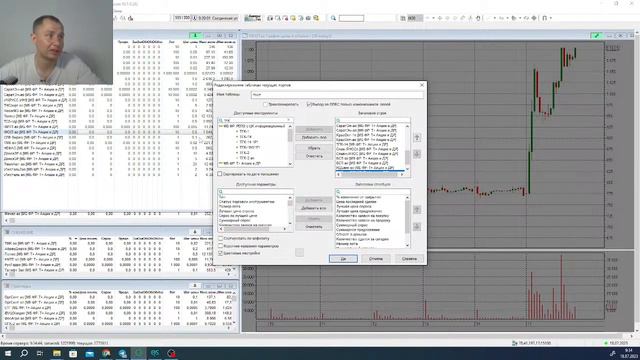Enable Сортировать по дате погашения
The image size is (640, 360).
click(x=220, y=174)
